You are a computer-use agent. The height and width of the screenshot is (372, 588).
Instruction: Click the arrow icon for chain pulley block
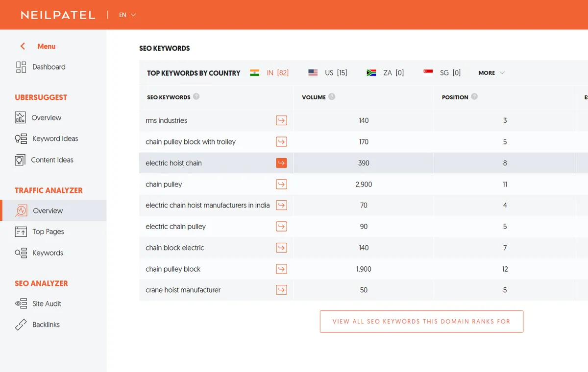(x=281, y=269)
